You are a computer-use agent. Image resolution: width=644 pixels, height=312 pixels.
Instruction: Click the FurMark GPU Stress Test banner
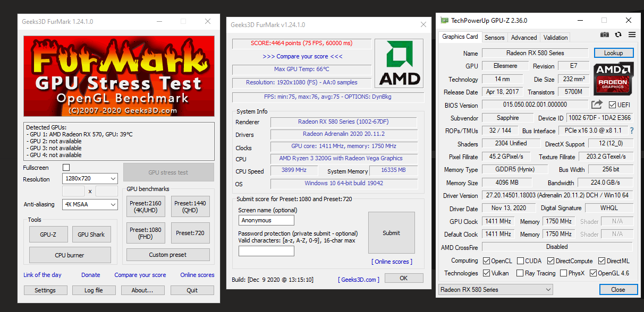tap(119, 76)
